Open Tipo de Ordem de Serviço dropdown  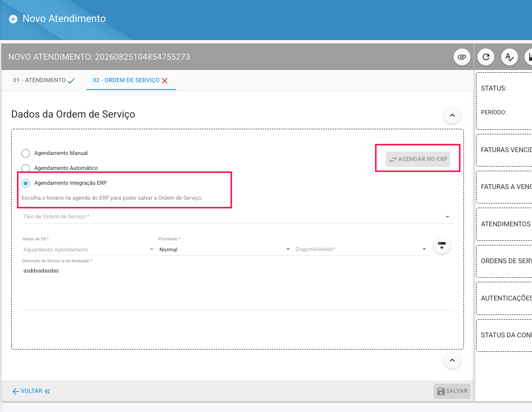237,216
